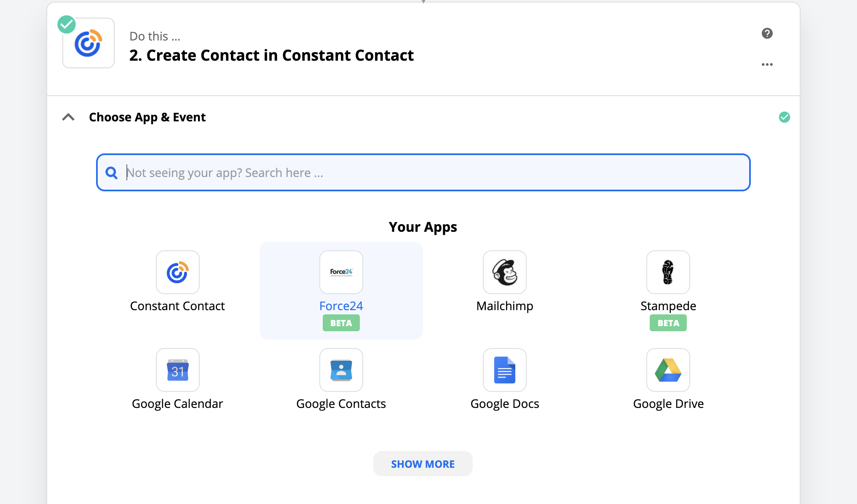Click the BETA badge under Stampede
This screenshot has width=857, height=504.
[668, 323]
